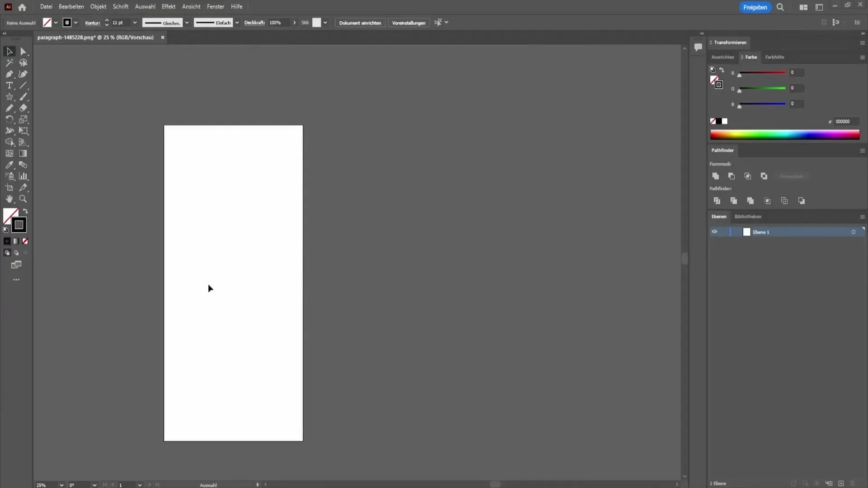Viewport: 868px width, 488px height.
Task: Click the Voreinstellungen button
Action: click(x=408, y=23)
